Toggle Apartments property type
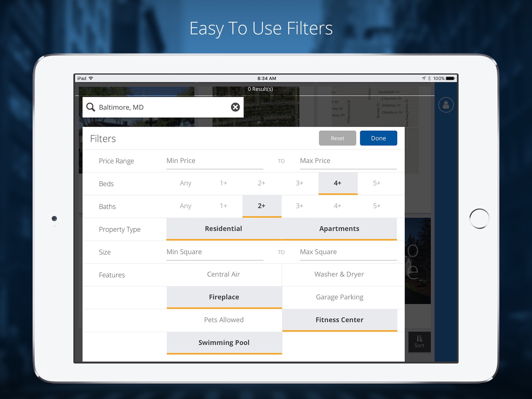The height and width of the screenshot is (399, 532). (x=339, y=229)
